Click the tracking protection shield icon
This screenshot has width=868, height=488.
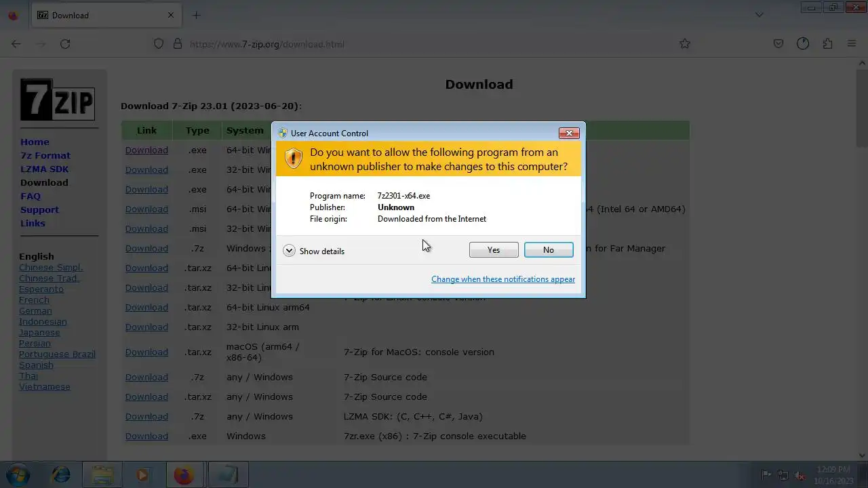[159, 43]
